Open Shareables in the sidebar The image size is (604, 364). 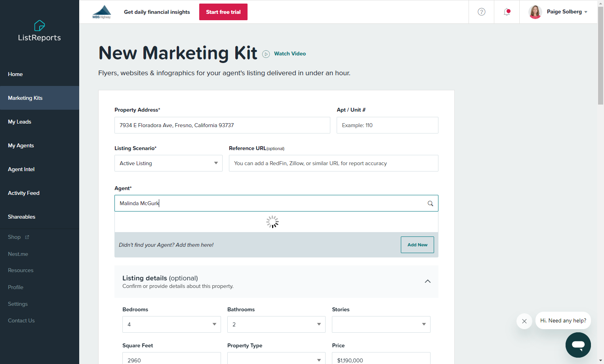tap(40, 217)
